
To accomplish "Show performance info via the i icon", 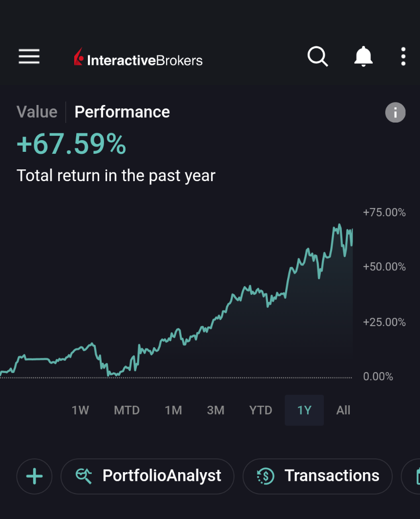I will pyautogui.click(x=395, y=113).
